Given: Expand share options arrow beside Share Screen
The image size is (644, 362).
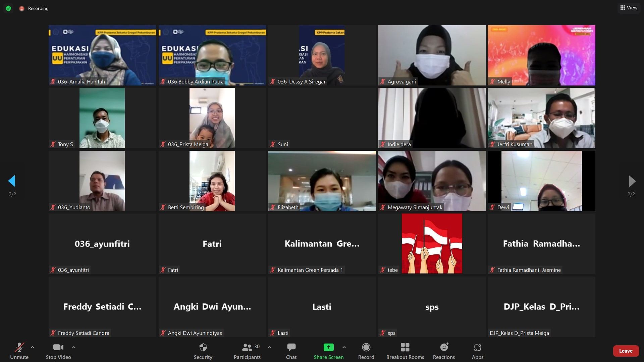Looking at the screenshot, I should pyautogui.click(x=344, y=347).
